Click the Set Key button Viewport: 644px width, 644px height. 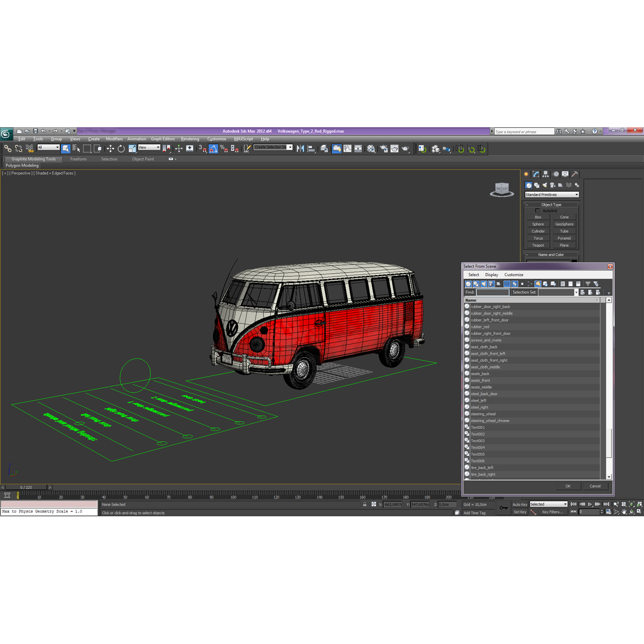(x=519, y=512)
